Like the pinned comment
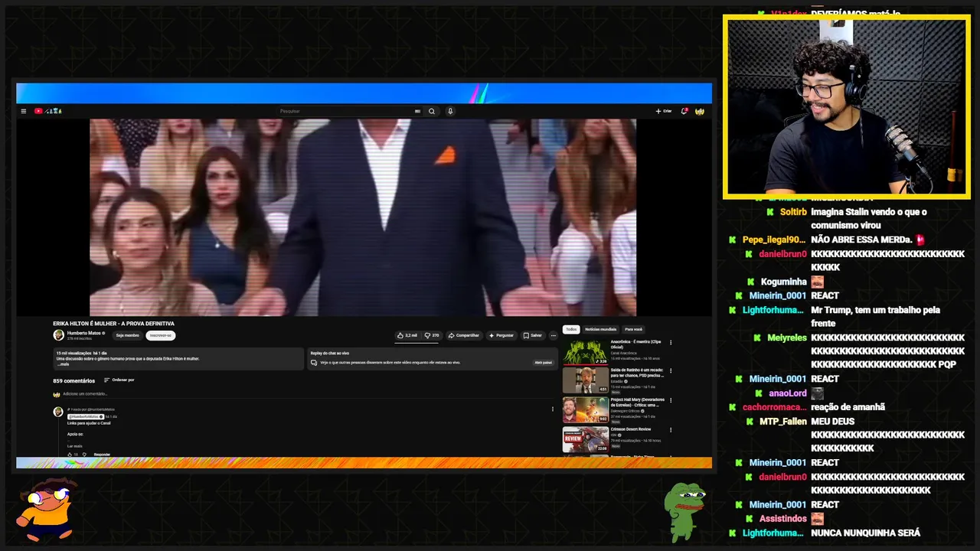Screen dimensions: 980x551 click(x=70, y=455)
